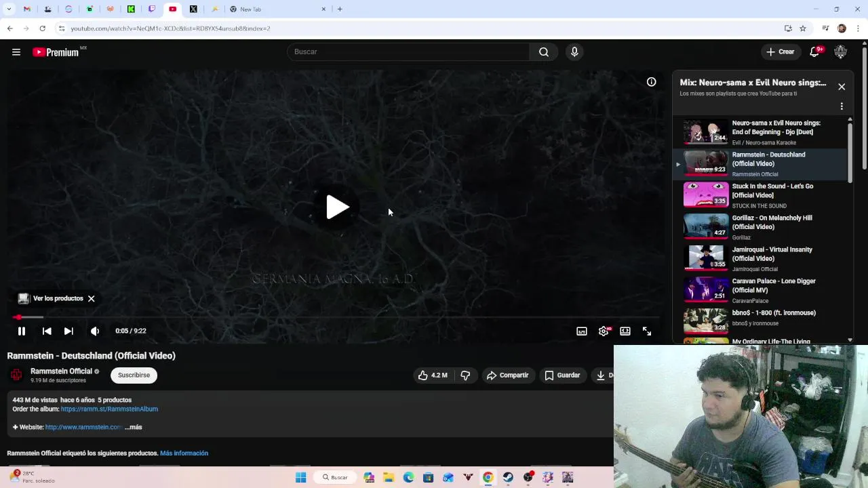Toggle theater mode
The width and height of the screenshot is (868, 488).
point(625,331)
